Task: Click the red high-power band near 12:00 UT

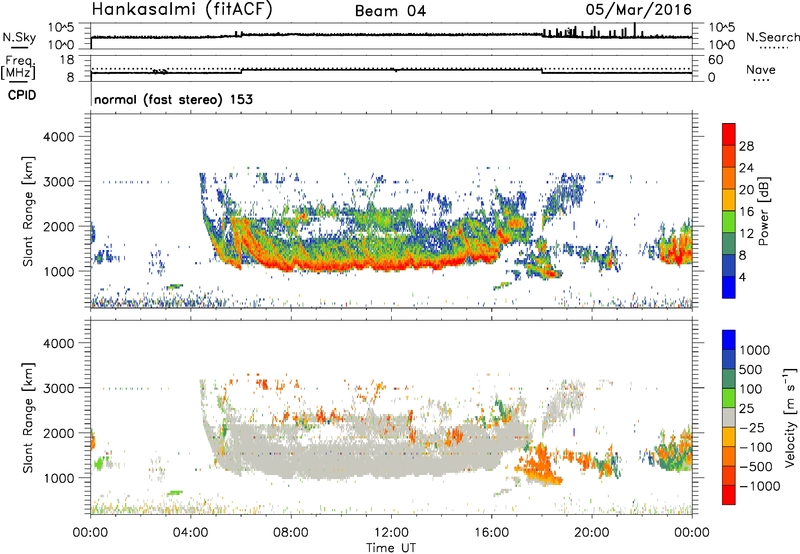Action: click(x=391, y=264)
